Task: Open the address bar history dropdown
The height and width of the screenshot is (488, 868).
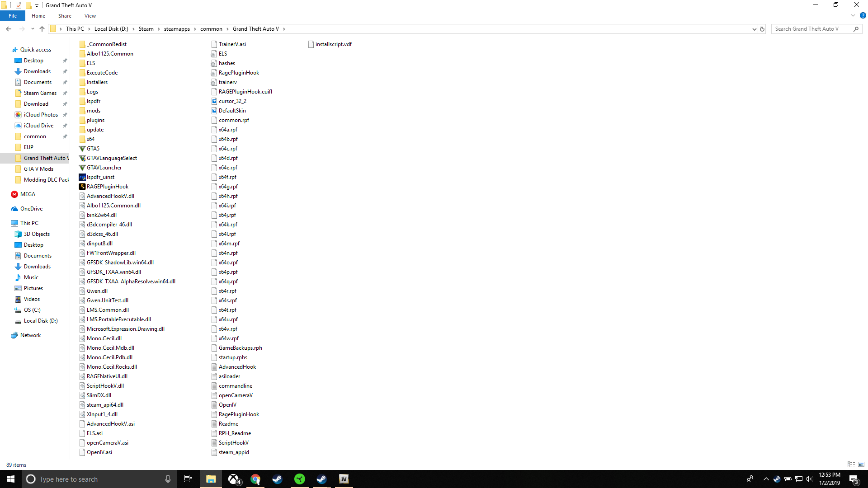Action: tap(754, 29)
